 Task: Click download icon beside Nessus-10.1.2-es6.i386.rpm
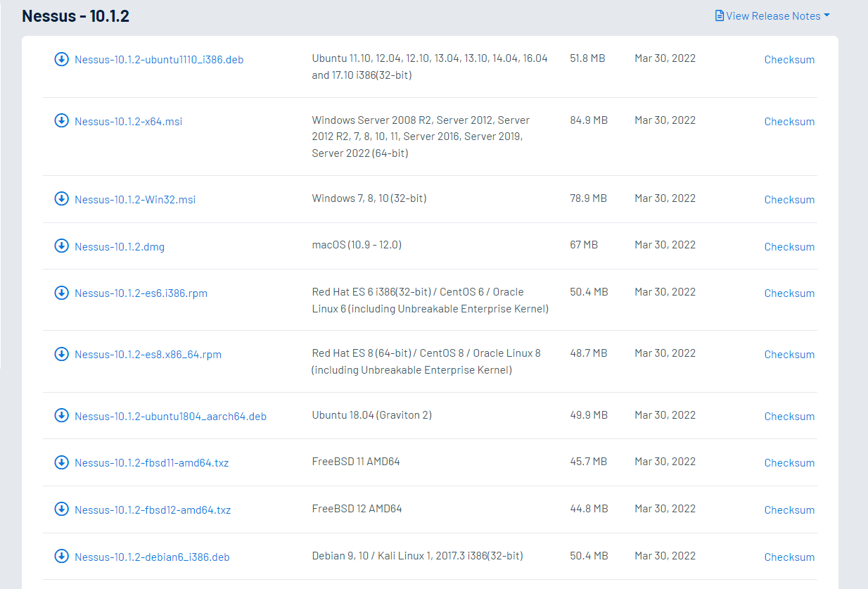(61, 292)
